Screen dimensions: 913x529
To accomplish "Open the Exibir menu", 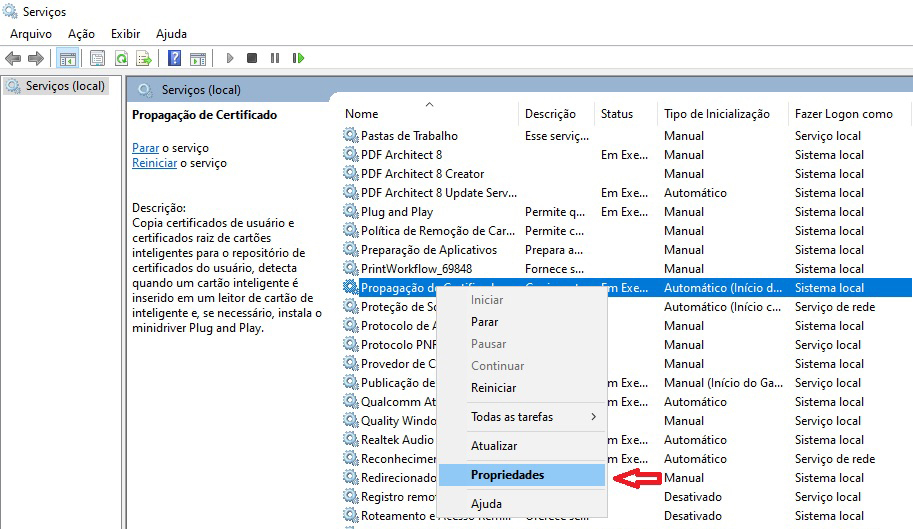I will 126,34.
